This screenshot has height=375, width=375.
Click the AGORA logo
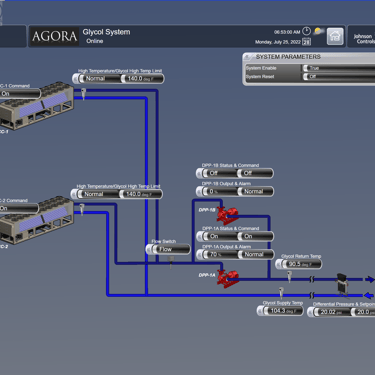click(x=54, y=36)
